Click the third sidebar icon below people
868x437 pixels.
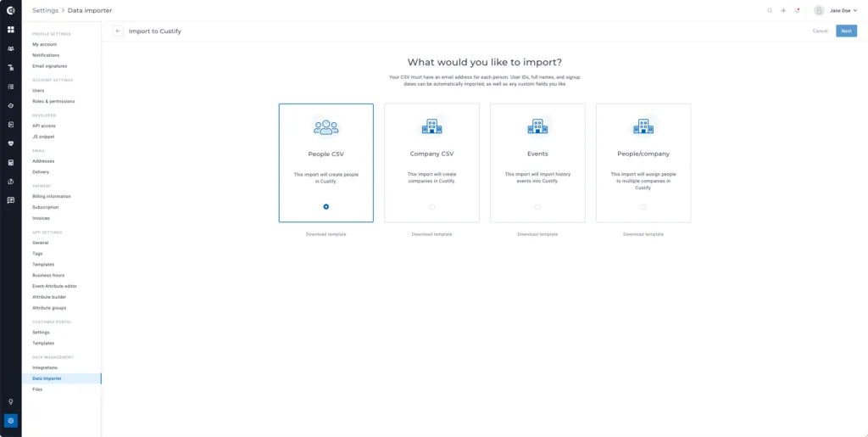(10, 68)
